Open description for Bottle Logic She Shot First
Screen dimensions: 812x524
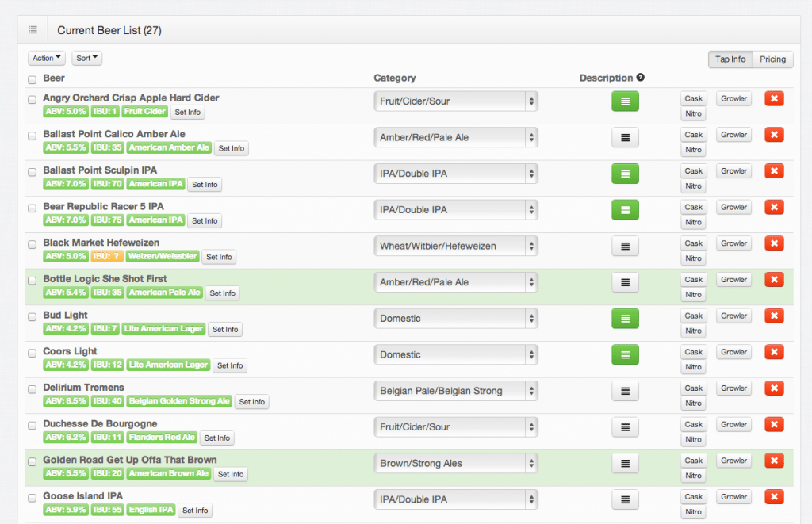pos(625,282)
